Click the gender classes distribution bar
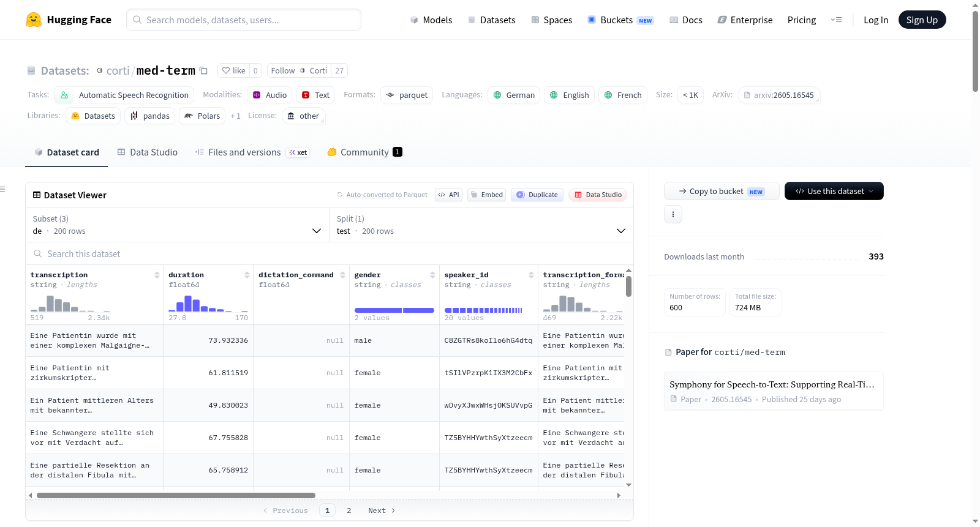Screen dimensions: 980x527 click(394, 310)
